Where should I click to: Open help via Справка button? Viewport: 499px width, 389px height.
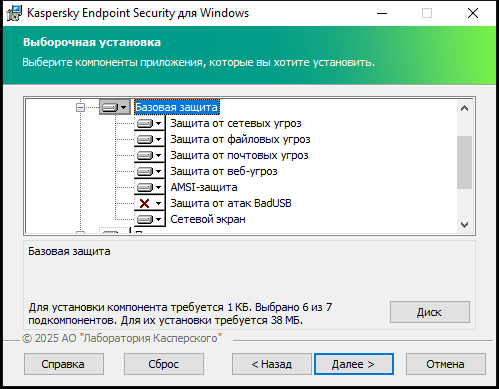coord(64,364)
